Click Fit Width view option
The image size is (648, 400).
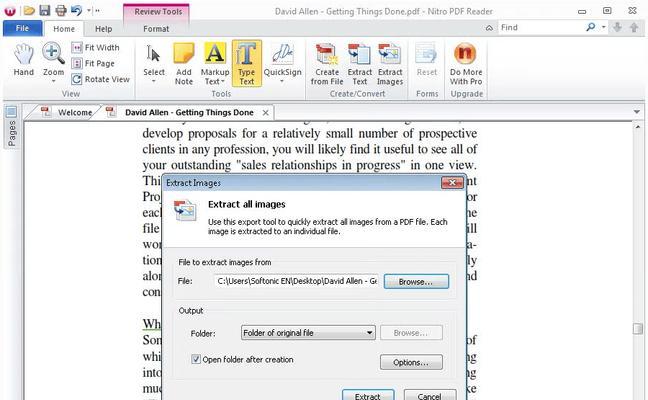pyautogui.click(x=95, y=48)
